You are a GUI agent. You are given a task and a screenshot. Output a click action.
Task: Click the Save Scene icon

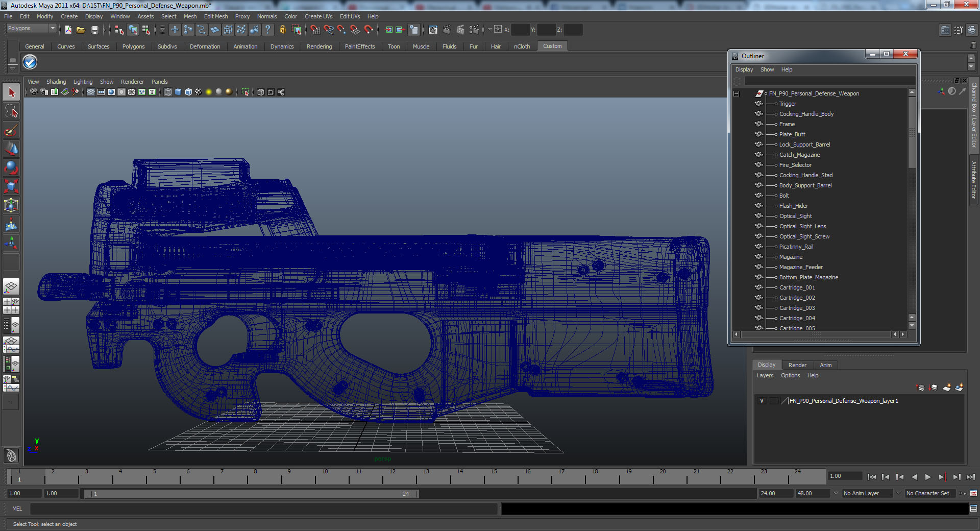coord(94,30)
